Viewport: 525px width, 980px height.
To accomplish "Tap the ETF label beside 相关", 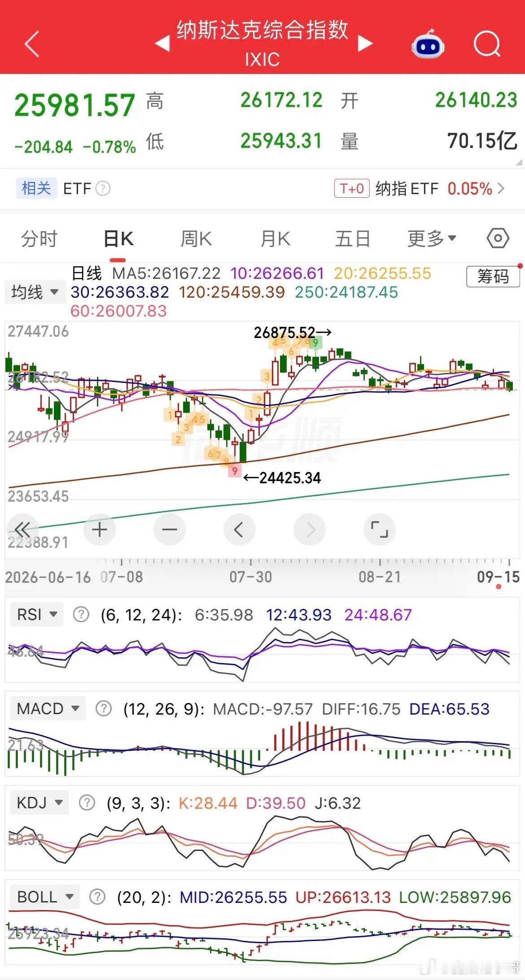I will 77,189.
